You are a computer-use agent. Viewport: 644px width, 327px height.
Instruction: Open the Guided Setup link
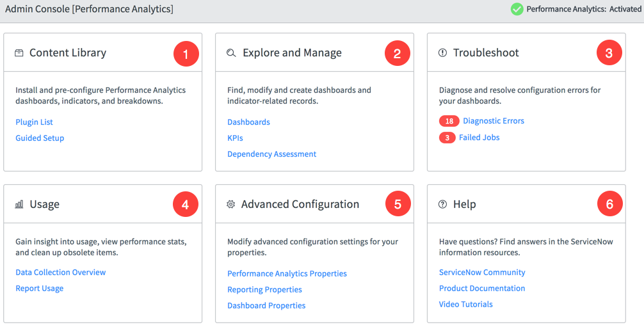(x=40, y=138)
